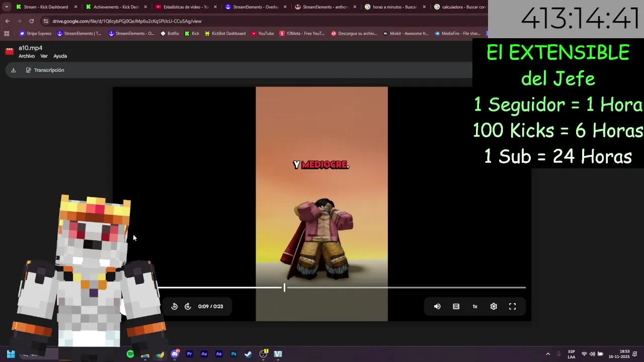Close the Stream - Kick Dashboard tab
The height and width of the screenshot is (362, 644).
[76, 7]
